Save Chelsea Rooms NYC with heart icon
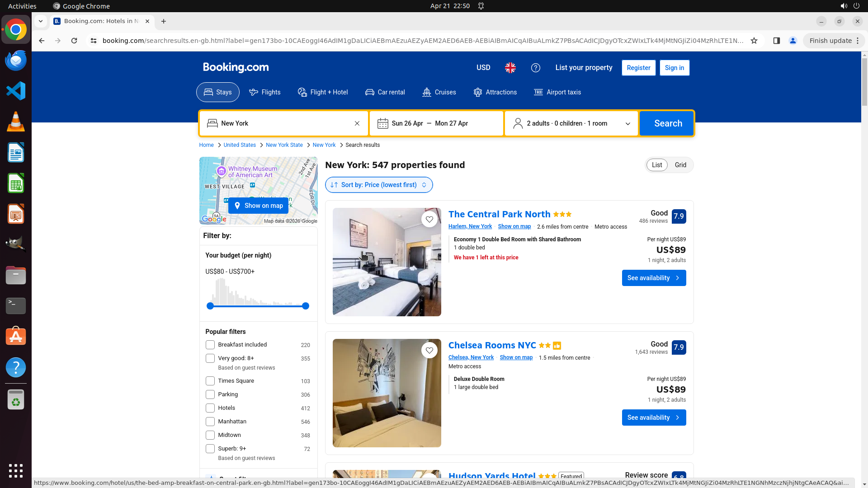The height and width of the screenshot is (488, 868). tap(429, 351)
